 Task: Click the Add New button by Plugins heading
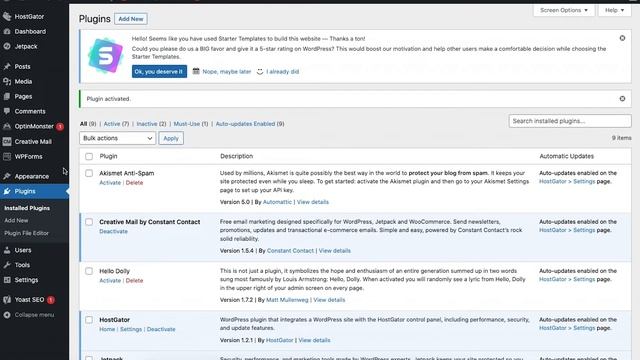(x=131, y=19)
